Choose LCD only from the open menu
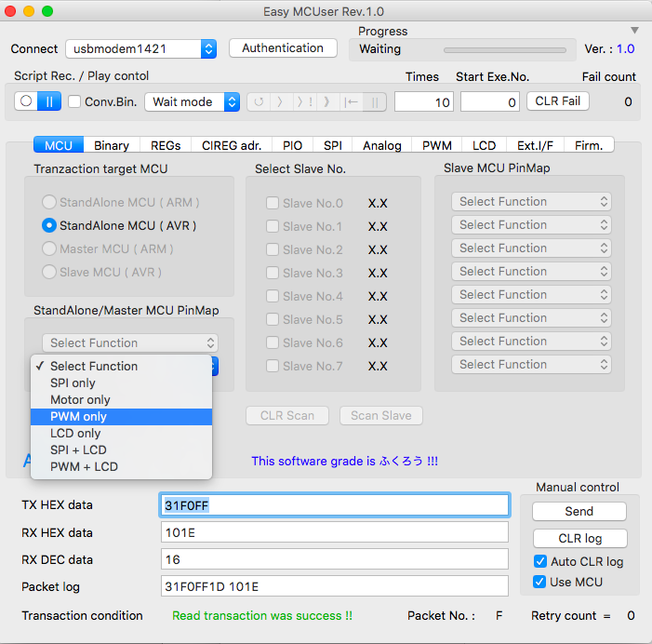 click(x=122, y=434)
